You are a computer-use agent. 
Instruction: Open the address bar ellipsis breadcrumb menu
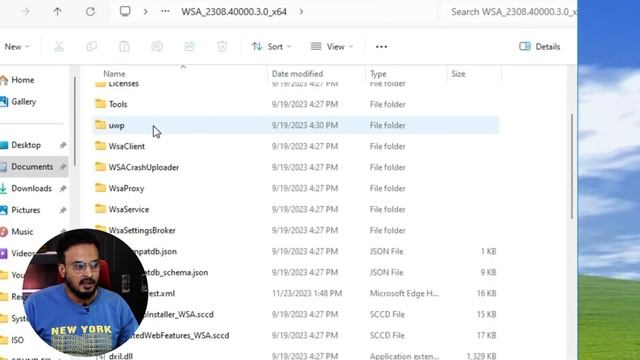pyautogui.click(x=165, y=11)
